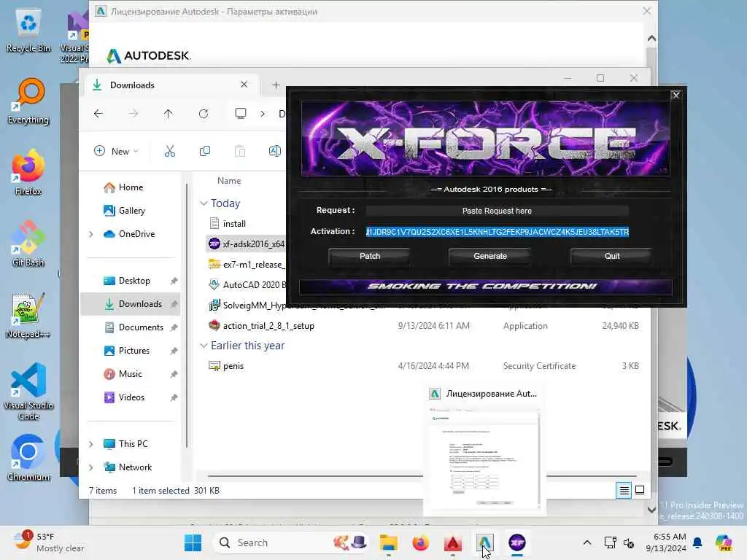Click the Activation code field
Viewport: 747px width, 560px height.
497,232
